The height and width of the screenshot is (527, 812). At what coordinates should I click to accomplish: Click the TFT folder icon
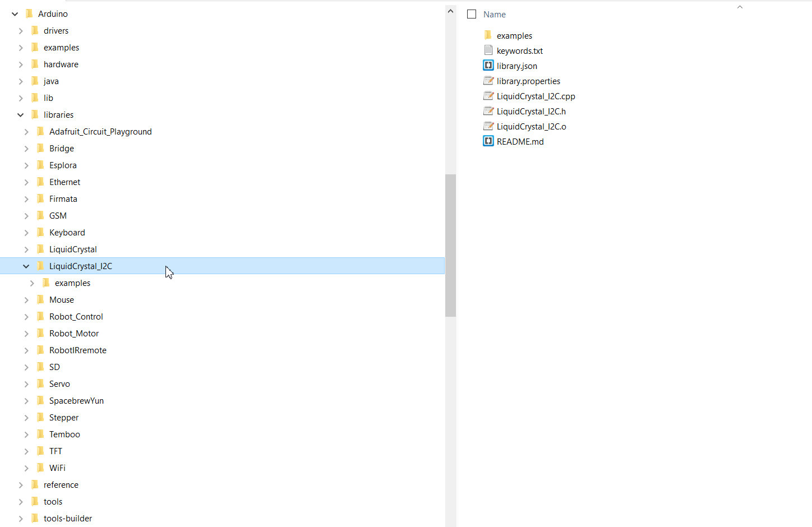[x=40, y=451]
